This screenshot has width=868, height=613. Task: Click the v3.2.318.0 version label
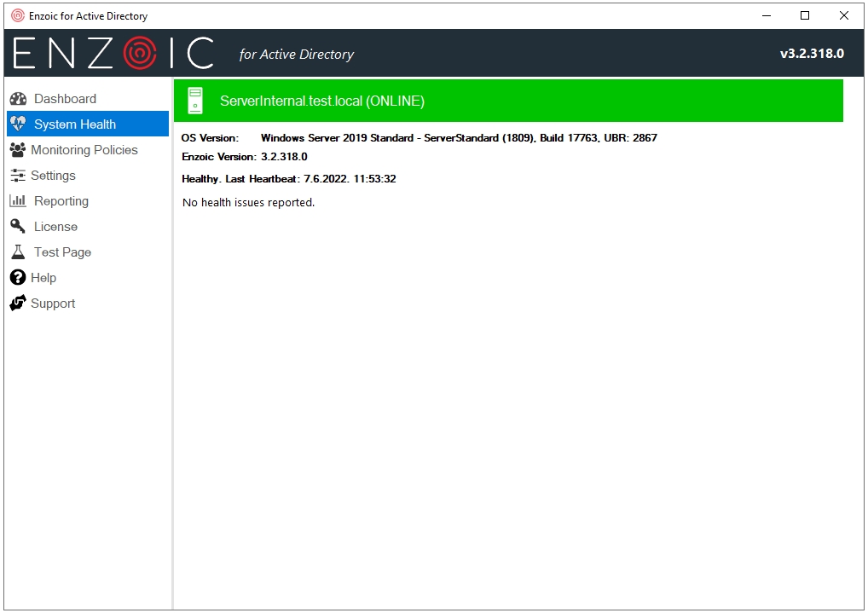coord(811,54)
